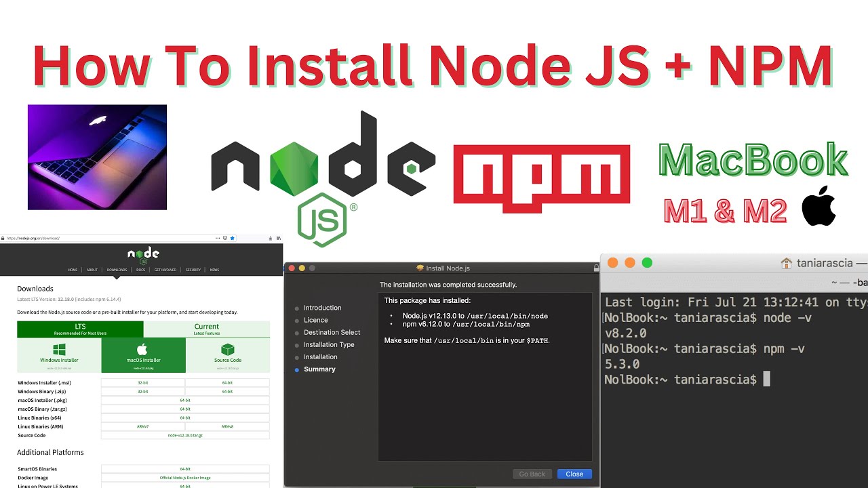Click 'npm v6.12.0 to /usr/local/bin/npm' line
Viewport: 868px width, 488px height.
tap(466, 324)
